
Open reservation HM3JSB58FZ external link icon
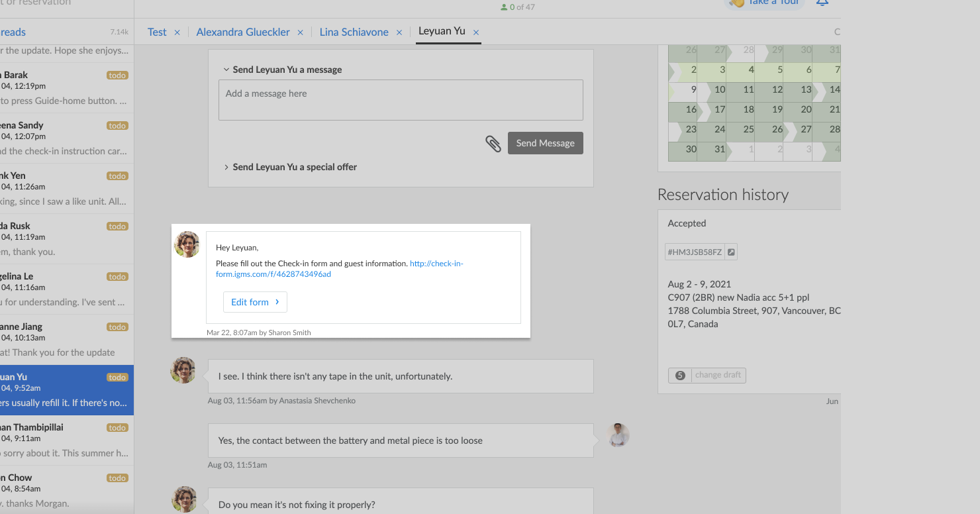pyautogui.click(x=731, y=252)
